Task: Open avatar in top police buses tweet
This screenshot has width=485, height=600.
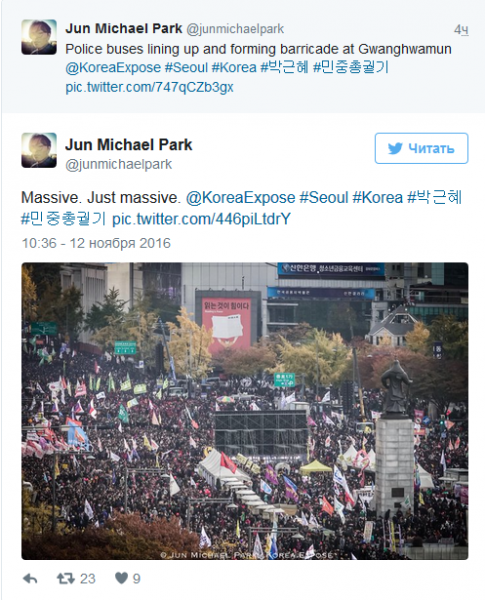Action: tap(39, 37)
